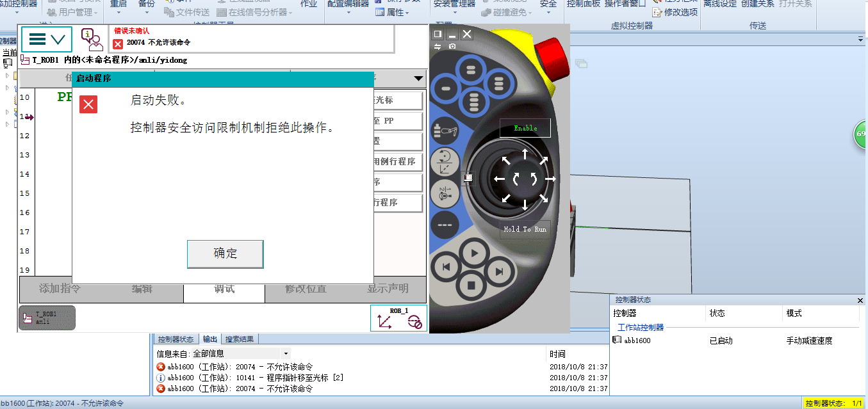Click the red error icon in the status bar

118,43
